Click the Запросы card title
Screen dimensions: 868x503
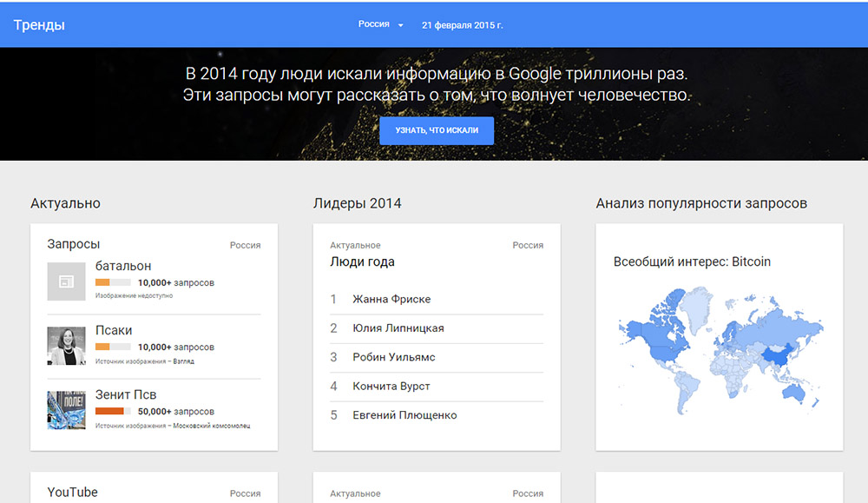[74, 244]
